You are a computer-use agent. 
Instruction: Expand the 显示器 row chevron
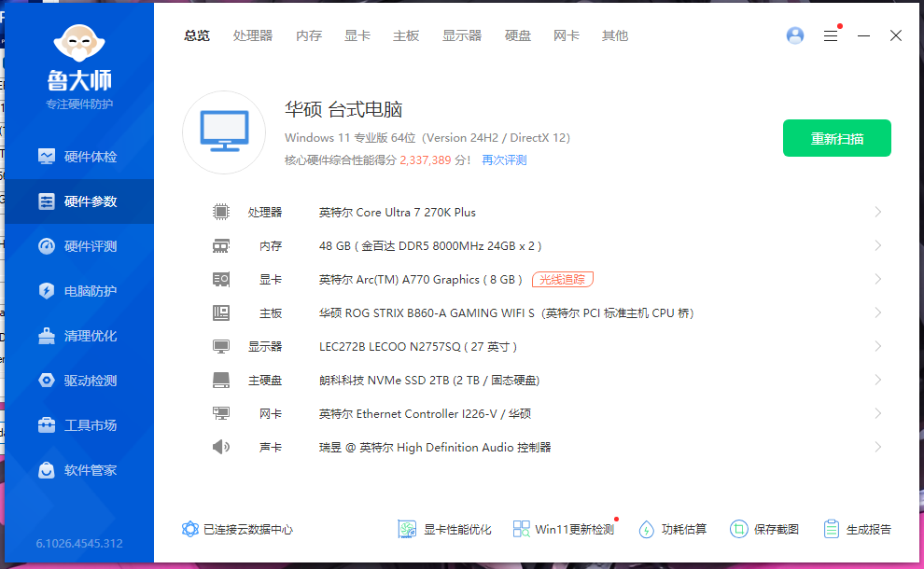click(878, 346)
